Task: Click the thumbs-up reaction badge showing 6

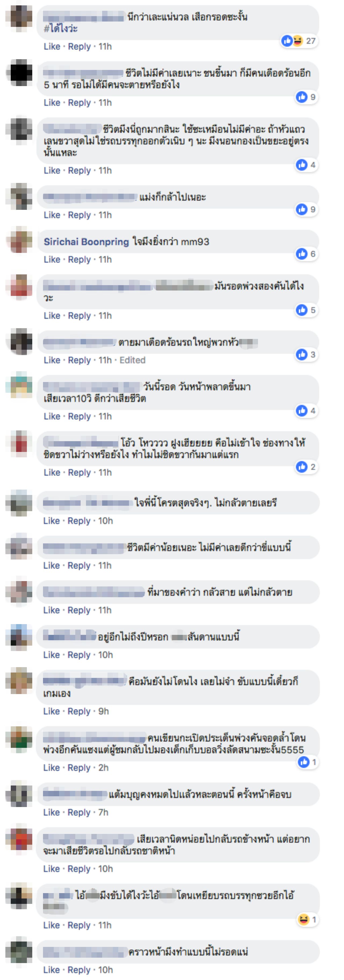Action: [x=306, y=254]
